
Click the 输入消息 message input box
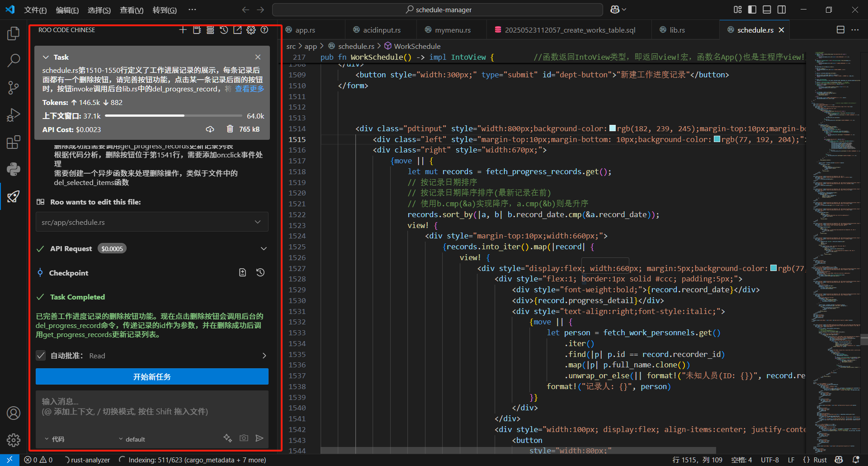coord(152,411)
